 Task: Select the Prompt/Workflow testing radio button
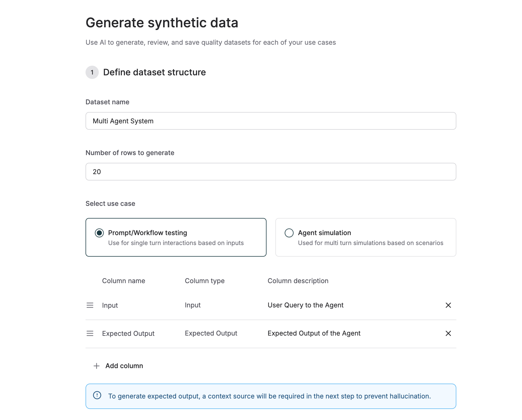[99, 233]
